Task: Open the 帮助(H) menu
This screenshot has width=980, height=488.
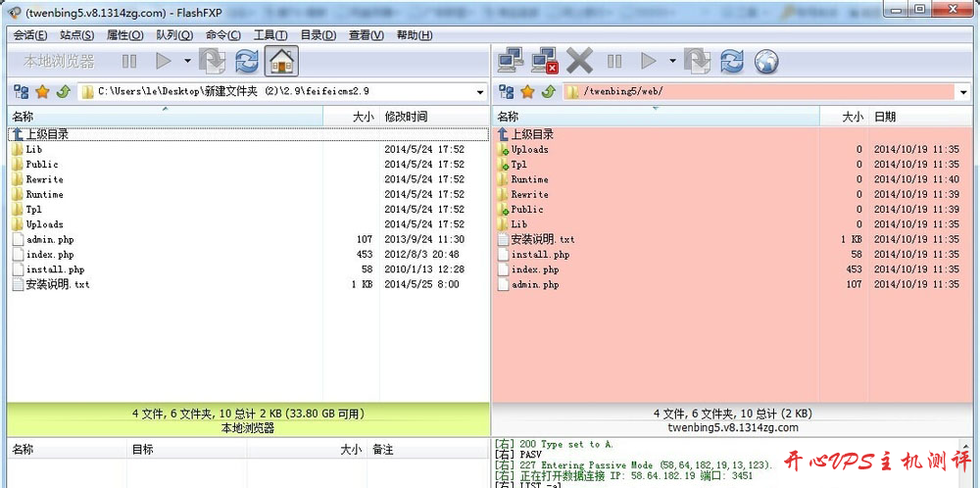Action: [415, 35]
